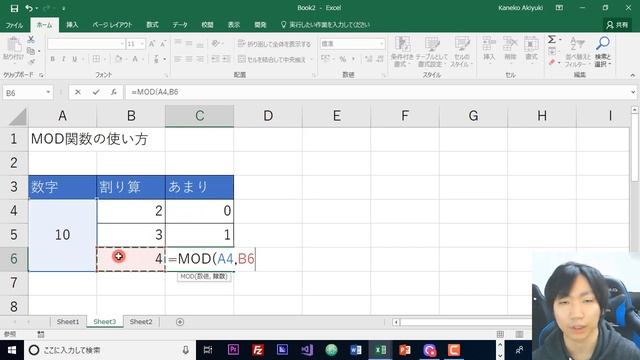Toggle right horizontal alignment
Viewport: 640px width, 360px height.
(200, 59)
